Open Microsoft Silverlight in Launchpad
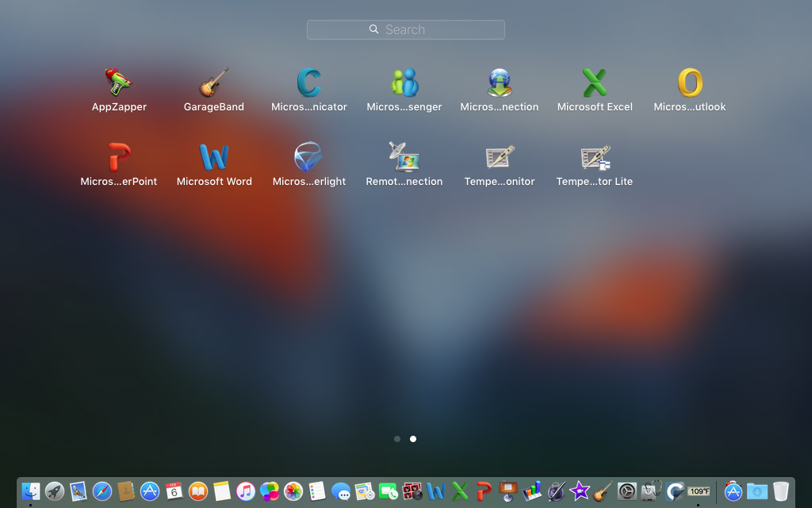This screenshot has height=508, width=812. [x=309, y=157]
